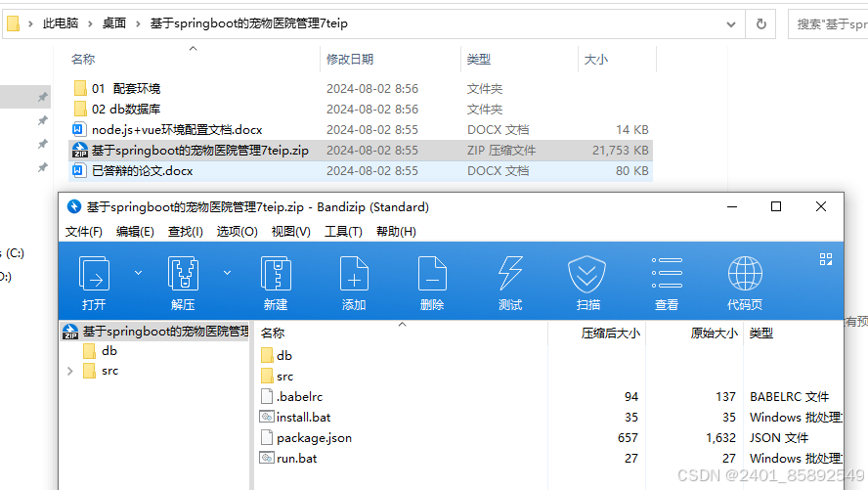The width and height of the screenshot is (868, 490).
Task: Click the New archive (新建) toolbar icon
Action: 276,274
